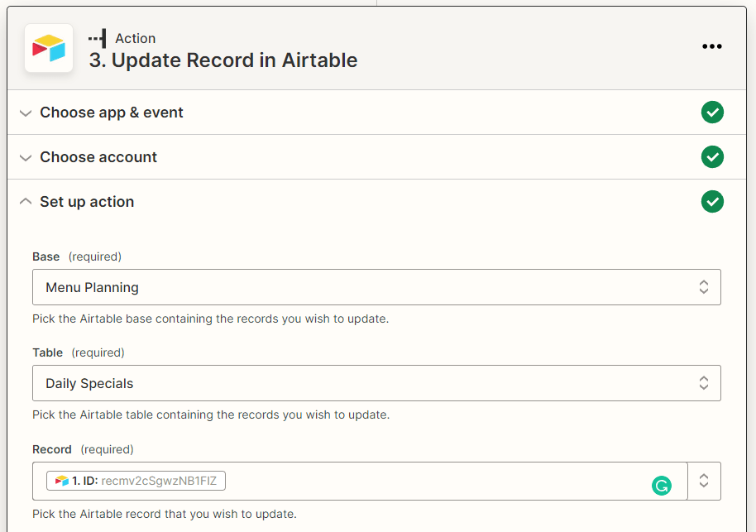Select the 1. ID record pill
Screen dimensions: 756x532
point(136,481)
